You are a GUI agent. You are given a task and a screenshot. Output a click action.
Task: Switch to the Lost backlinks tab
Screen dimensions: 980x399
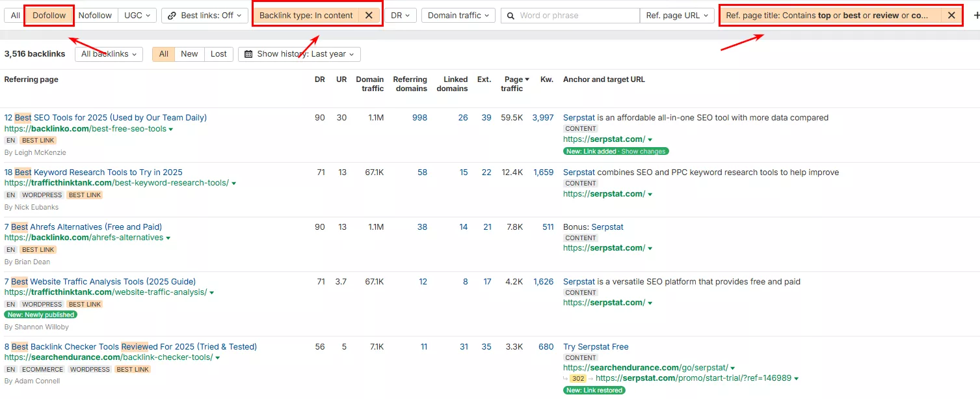tap(219, 54)
